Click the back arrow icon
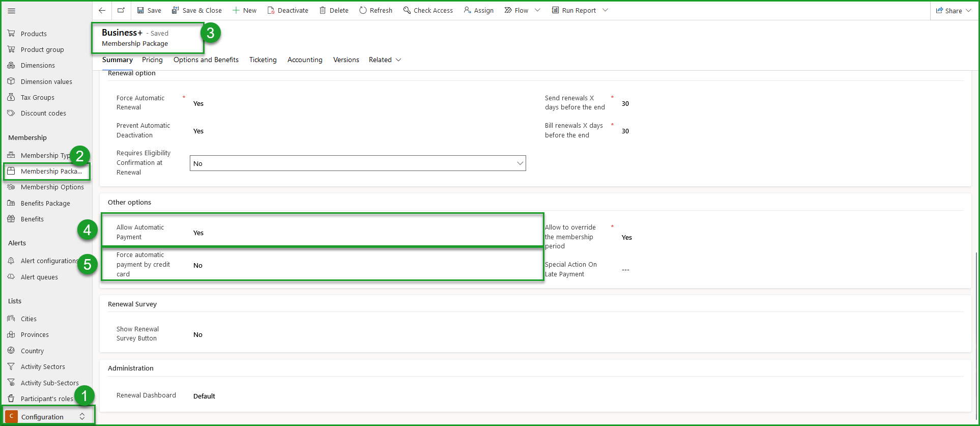Image resolution: width=980 pixels, height=426 pixels. (x=102, y=10)
